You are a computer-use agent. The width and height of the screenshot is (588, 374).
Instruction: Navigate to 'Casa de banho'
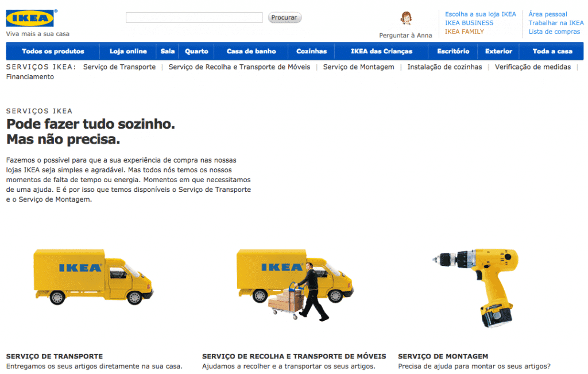[x=251, y=51]
